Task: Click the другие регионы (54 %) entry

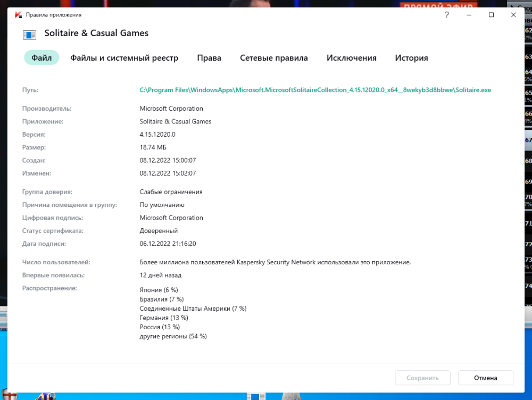Action: click(173, 336)
